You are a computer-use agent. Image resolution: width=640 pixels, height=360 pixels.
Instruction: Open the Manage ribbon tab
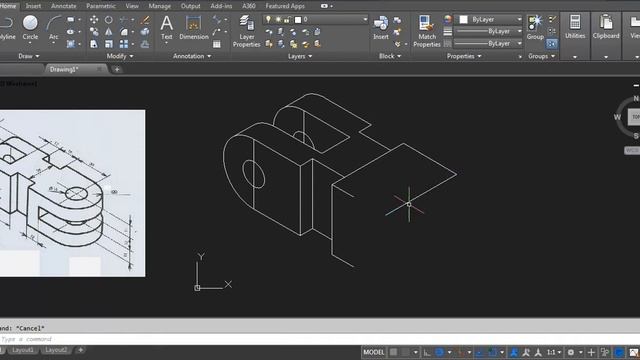coord(160,6)
